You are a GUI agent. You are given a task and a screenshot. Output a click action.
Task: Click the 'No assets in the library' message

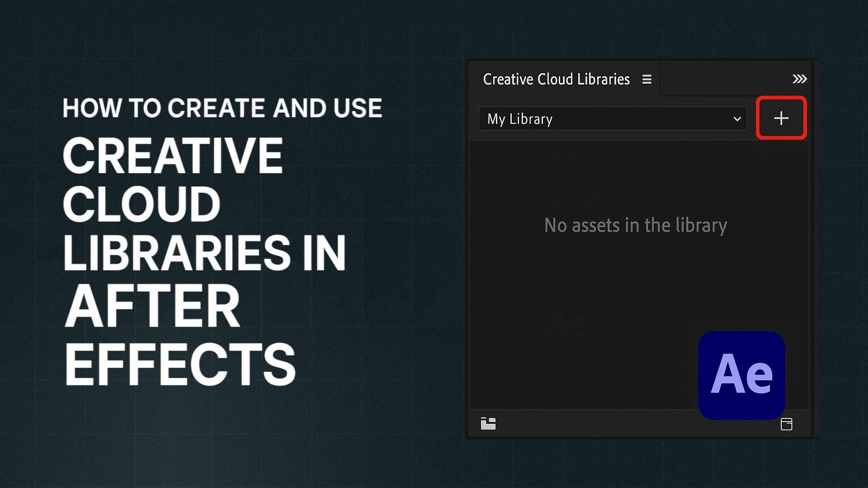point(635,225)
